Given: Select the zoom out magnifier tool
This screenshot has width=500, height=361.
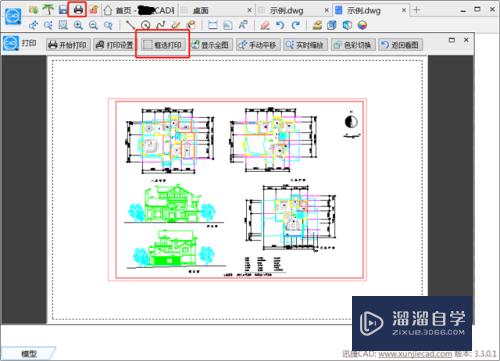Looking at the screenshot, I should (x=93, y=25).
